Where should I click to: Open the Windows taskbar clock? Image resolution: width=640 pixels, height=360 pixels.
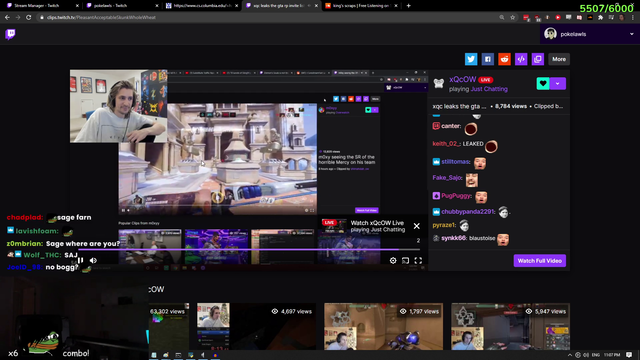[611, 355]
